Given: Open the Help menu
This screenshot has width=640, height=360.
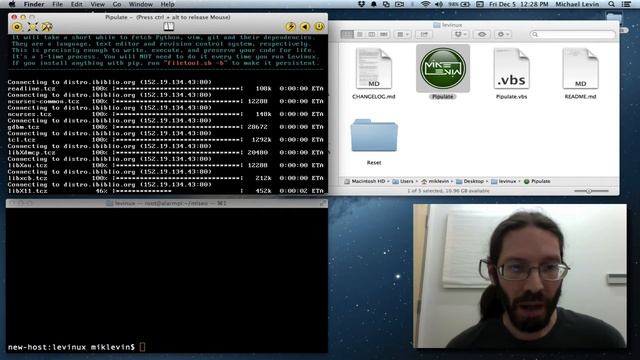Looking at the screenshot, I should pyautogui.click(x=167, y=4).
